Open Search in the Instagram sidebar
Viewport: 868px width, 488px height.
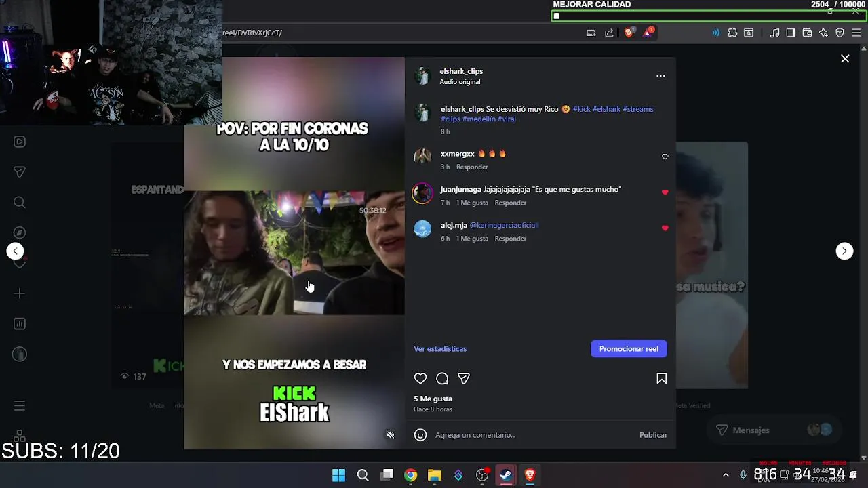point(20,202)
